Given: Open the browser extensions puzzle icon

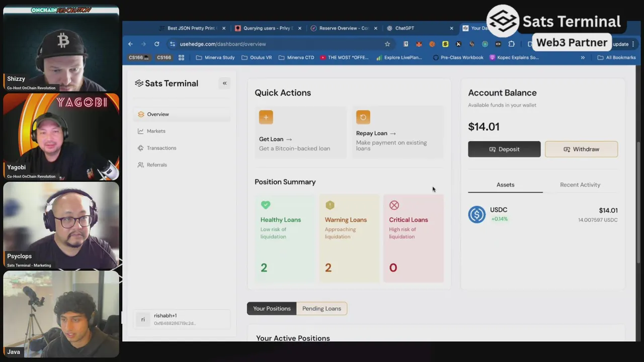Looking at the screenshot, I should pos(511,44).
